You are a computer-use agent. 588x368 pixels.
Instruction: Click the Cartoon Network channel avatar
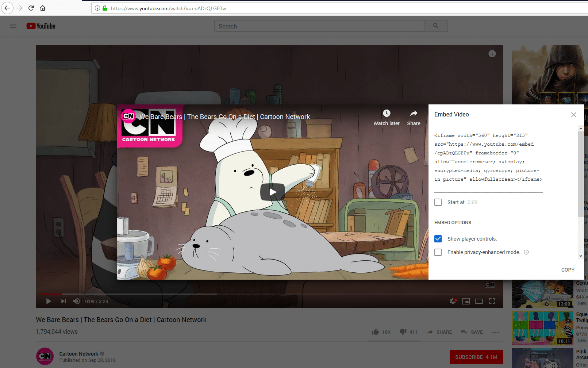(x=45, y=356)
